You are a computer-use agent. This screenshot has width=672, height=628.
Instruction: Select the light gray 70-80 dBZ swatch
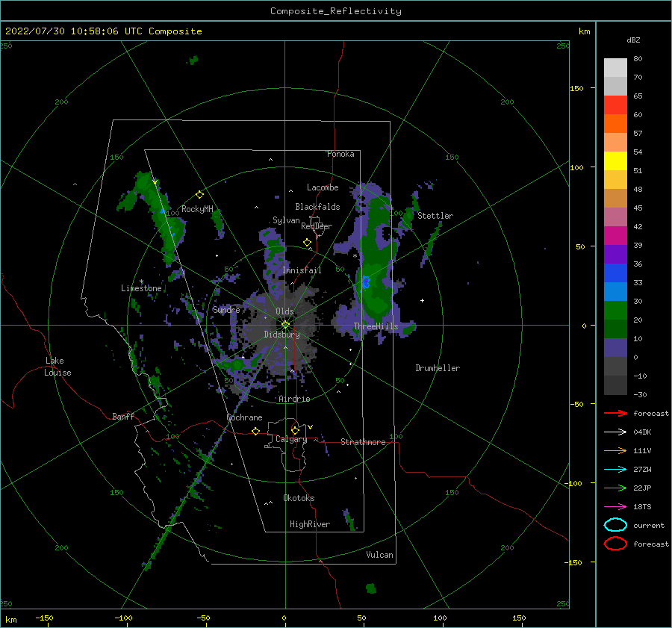pyautogui.click(x=615, y=68)
